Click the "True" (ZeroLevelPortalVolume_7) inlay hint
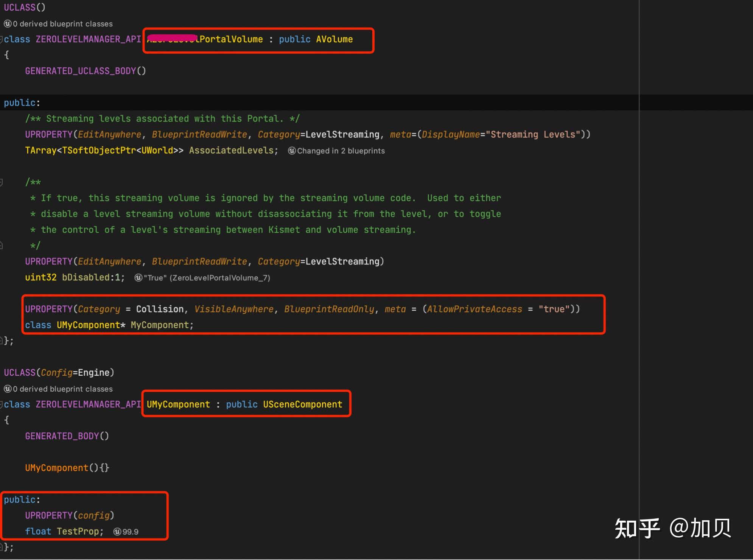The height and width of the screenshot is (560, 753). tap(207, 278)
